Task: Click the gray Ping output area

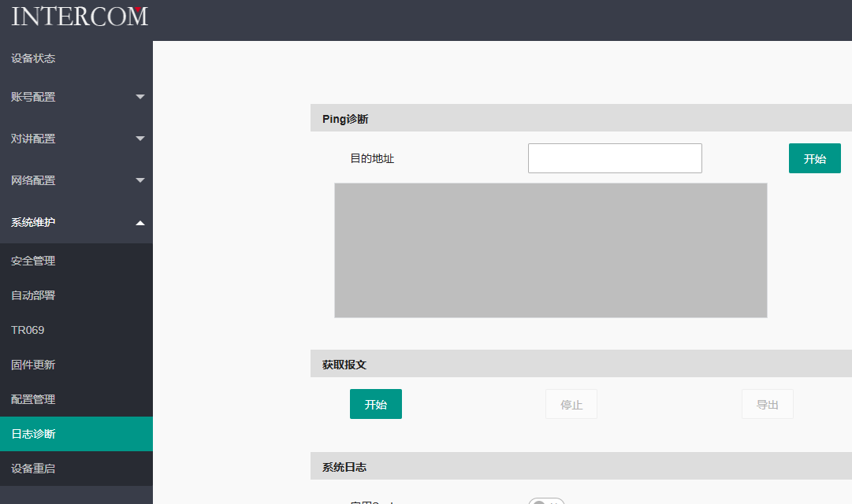Action: [550, 250]
